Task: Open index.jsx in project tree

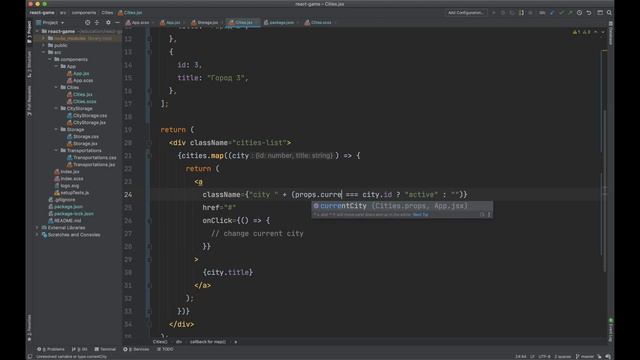Action: (67, 171)
